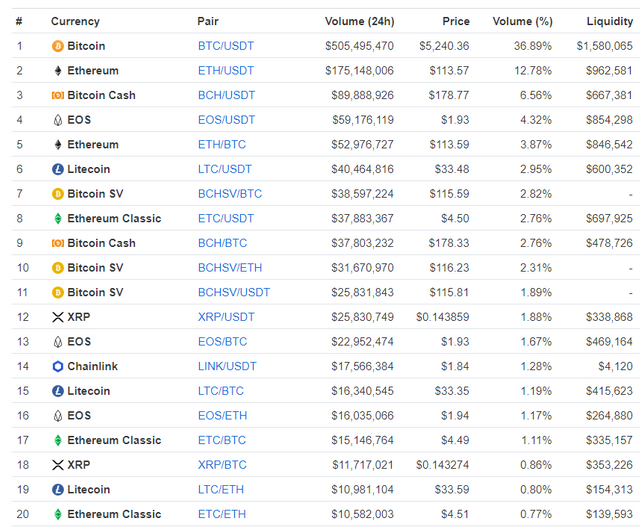Open the BCHSV/USDT pair link
640x527 pixels.
[234, 292]
